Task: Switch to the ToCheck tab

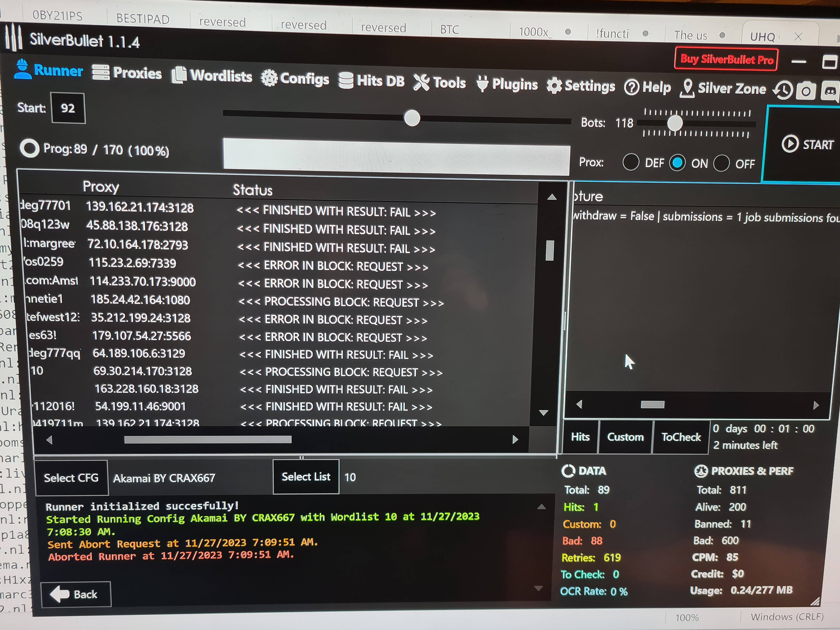Action: coord(681,437)
